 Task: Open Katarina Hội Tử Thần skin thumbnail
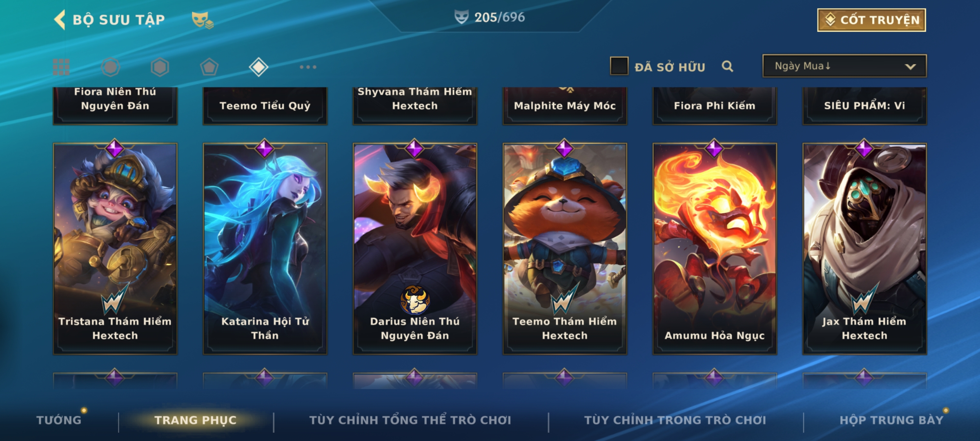point(265,248)
